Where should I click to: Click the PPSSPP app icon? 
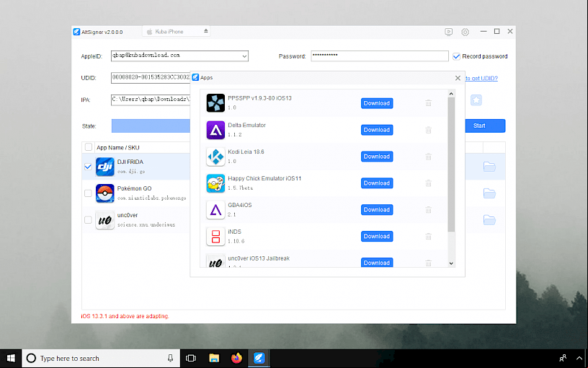coord(215,103)
